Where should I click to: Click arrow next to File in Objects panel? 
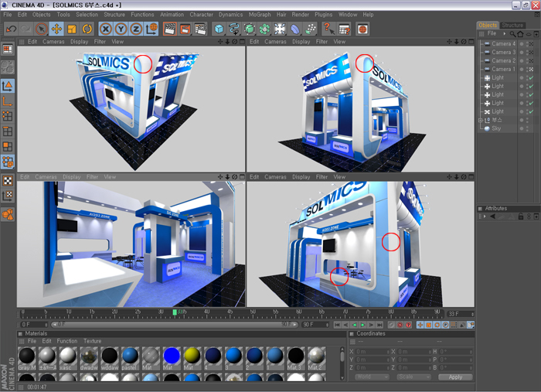pyautogui.click(x=504, y=33)
